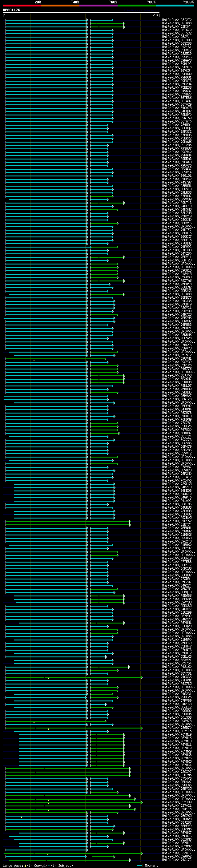Screen dimensions: 197x868
Task: Open hit UniRef100_C6T5S2
Action: (x=177, y=33)
